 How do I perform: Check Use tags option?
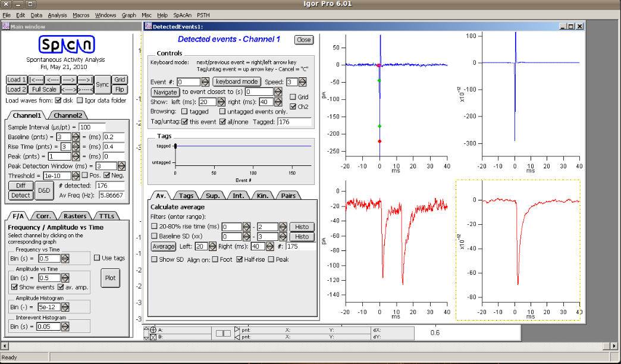[x=97, y=258]
